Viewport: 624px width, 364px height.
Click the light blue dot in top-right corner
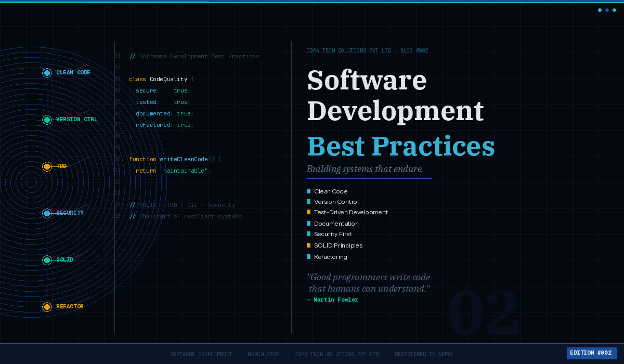(600, 10)
